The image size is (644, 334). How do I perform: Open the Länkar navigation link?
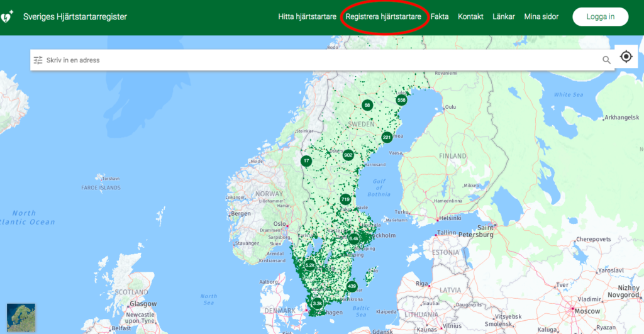tap(504, 17)
